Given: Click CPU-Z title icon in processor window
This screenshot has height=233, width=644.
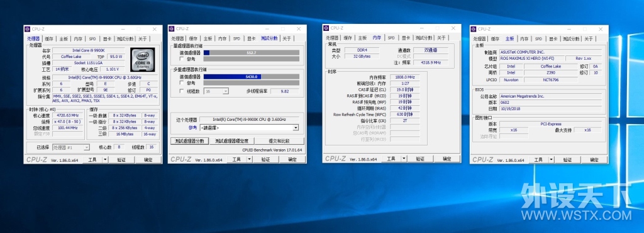Looking at the screenshot, I should [28, 29].
